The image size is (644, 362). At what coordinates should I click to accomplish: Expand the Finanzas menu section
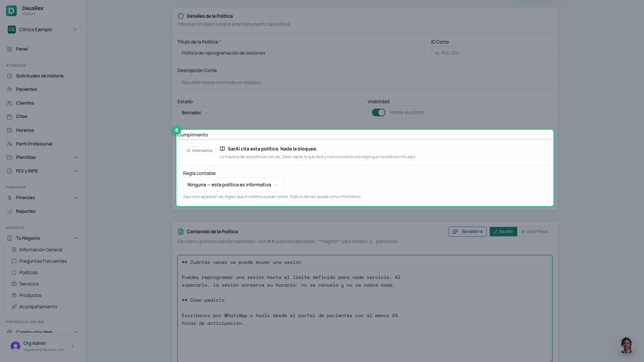click(43, 198)
